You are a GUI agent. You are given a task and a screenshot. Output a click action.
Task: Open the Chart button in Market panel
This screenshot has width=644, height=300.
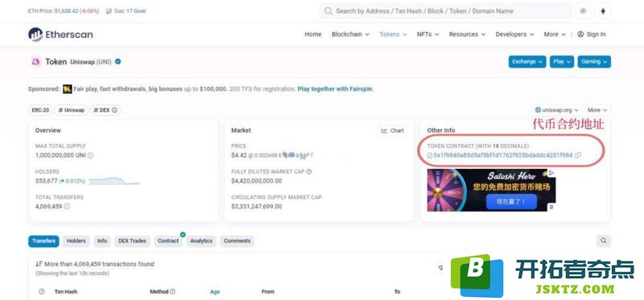[x=393, y=130]
